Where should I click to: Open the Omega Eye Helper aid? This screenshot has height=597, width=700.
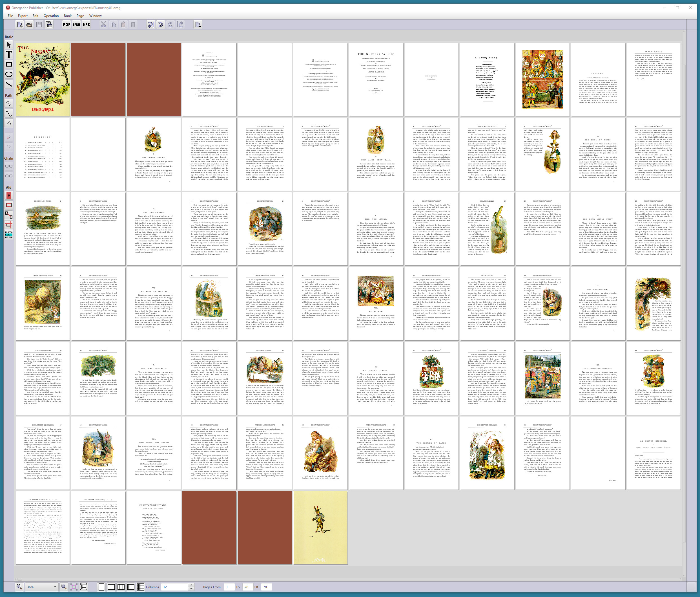(9, 235)
